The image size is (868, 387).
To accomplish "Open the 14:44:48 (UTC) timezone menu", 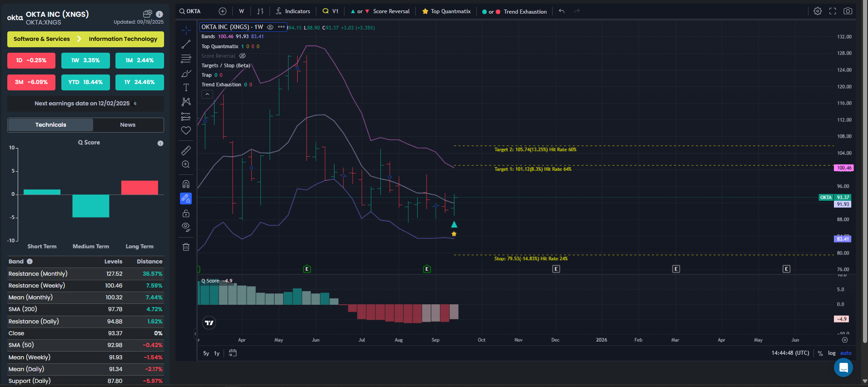I will pos(790,353).
